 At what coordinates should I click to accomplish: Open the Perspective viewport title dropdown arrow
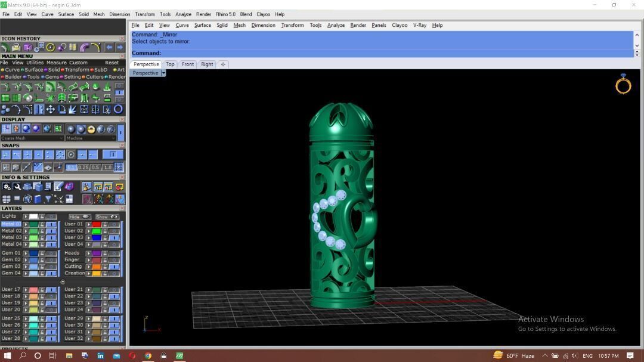tap(163, 73)
